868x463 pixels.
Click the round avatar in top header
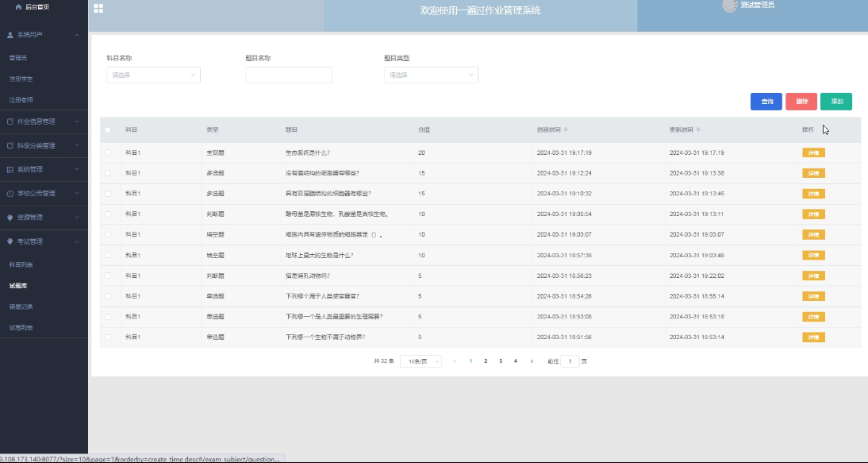coord(730,6)
